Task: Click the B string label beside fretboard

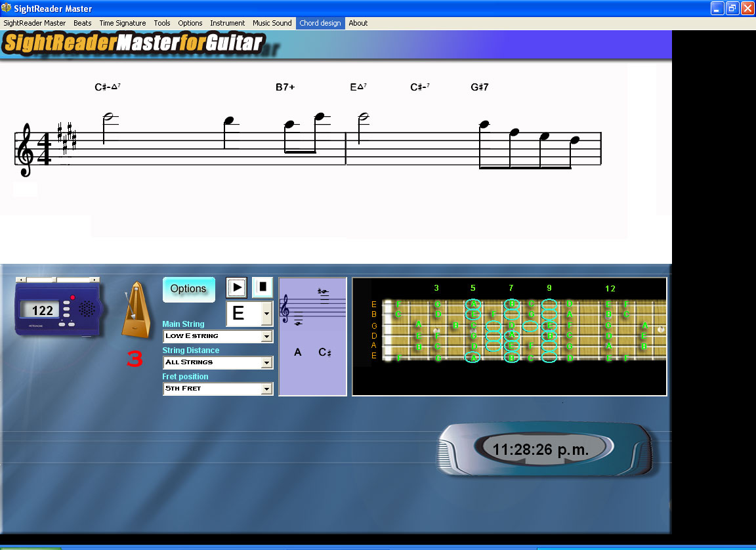Action: click(373, 314)
